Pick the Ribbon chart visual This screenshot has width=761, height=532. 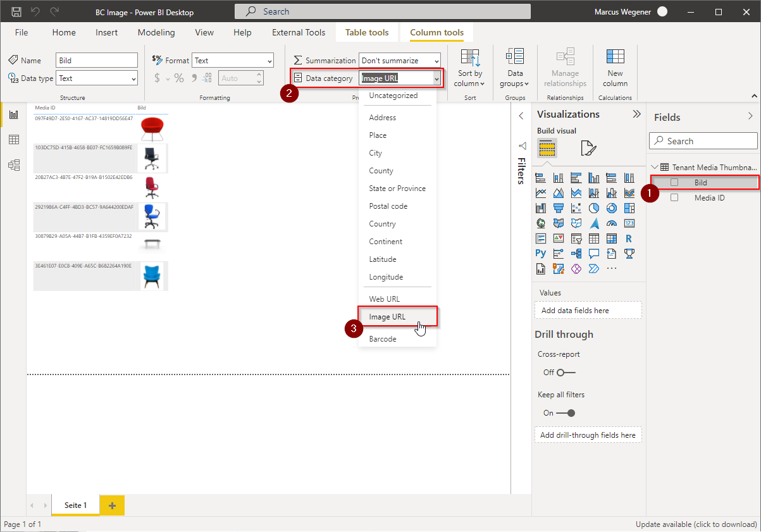pos(629,193)
